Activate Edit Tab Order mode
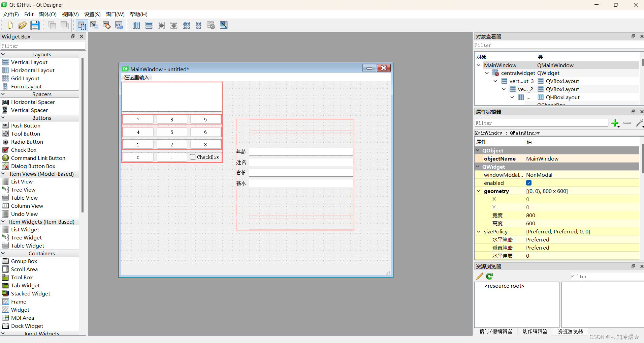Image resolution: width=644 pixels, height=343 pixels. coord(119,25)
